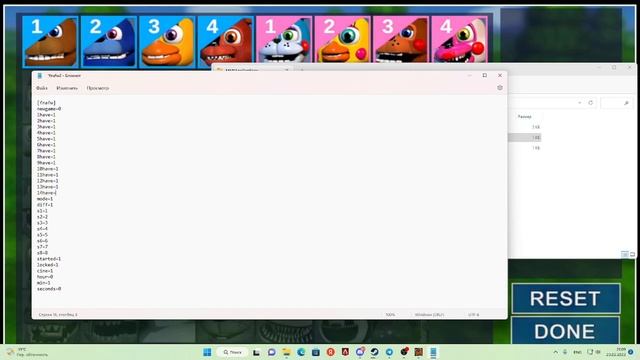Click UTF-8 encoding in Notepad status bar
The image size is (640, 360).
[473, 315]
